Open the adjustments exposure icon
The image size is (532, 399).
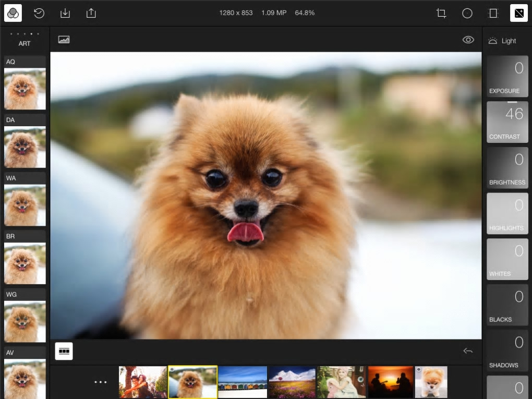point(519,13)
